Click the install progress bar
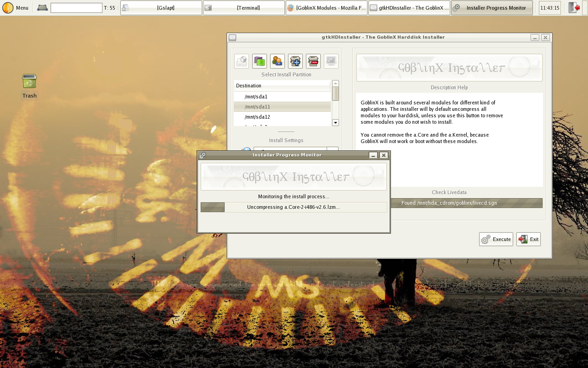The width and height of the screenshot is (588, 368). pyautogui.click(x=294, y=207)
